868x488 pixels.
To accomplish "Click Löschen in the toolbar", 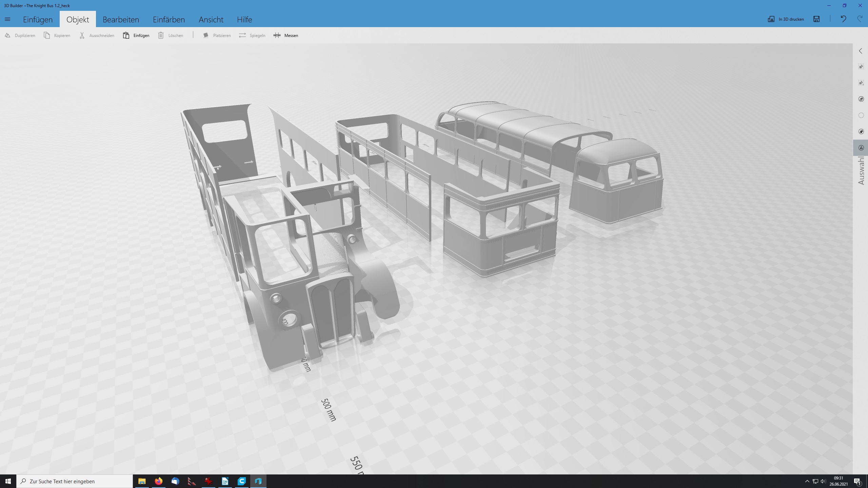I will click(171, 35).
